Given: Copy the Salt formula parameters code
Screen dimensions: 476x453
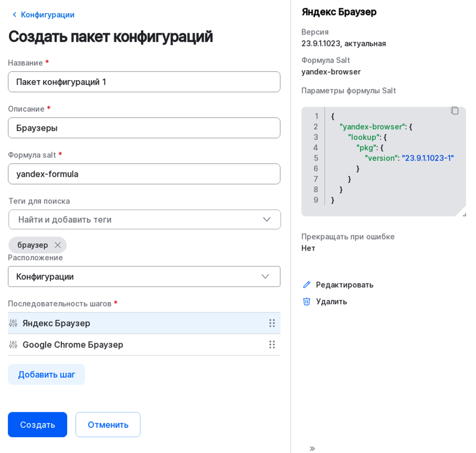Looking at the screenshot, I should point(454,111).
